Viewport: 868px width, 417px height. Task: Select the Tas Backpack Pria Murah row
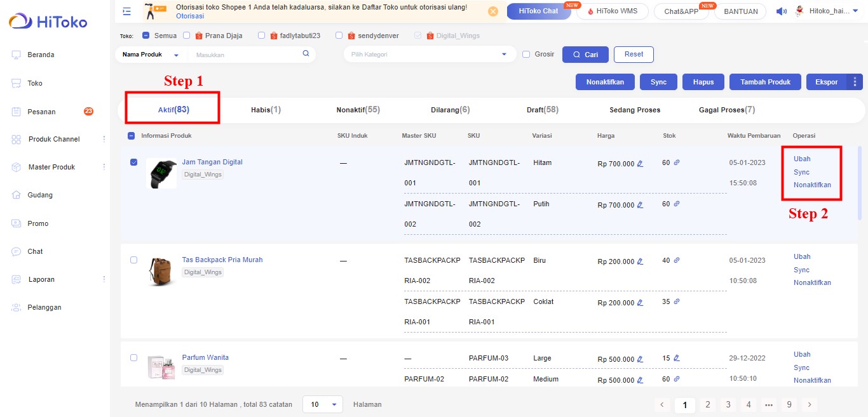(x=133, y=260)
